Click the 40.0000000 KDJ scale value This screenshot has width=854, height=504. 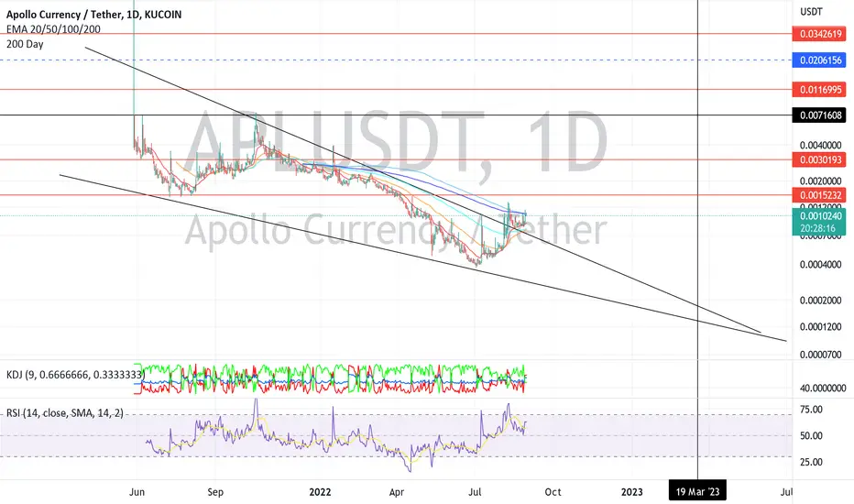pyautogui.click(x=823, y=388)
